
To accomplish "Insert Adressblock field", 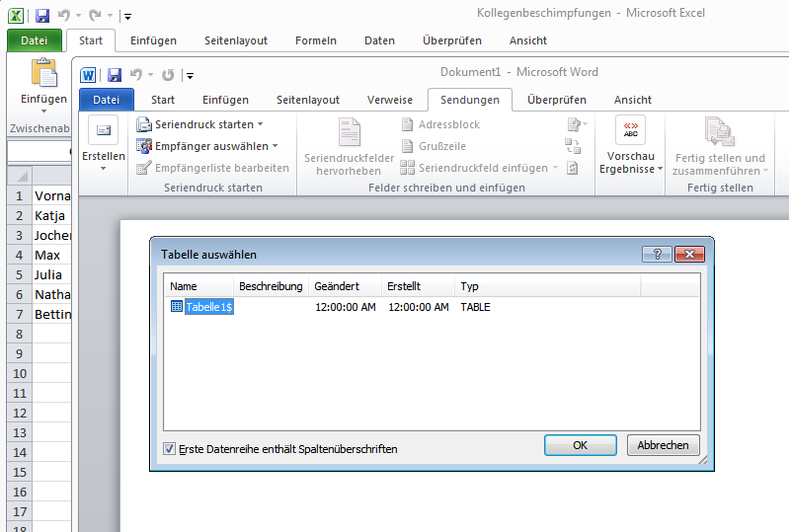I will [x=440, y=124].
